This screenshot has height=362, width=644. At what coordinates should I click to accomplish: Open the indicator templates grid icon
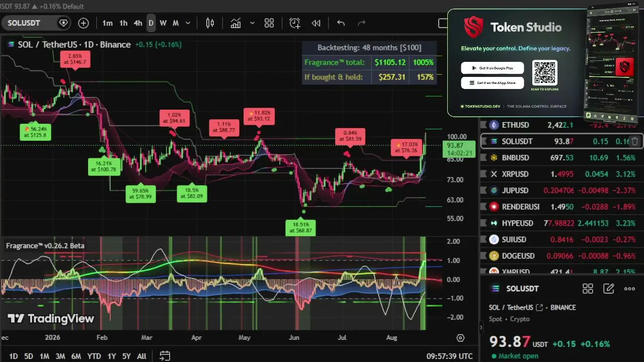coord(269,23)
